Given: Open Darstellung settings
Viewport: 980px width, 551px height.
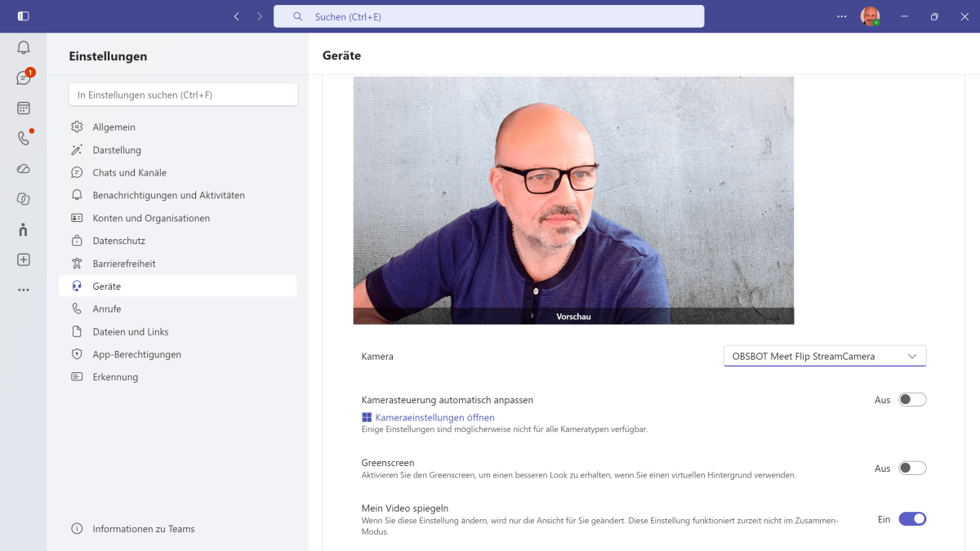Looking at the screenshot, I should click(x=178, y=150).
